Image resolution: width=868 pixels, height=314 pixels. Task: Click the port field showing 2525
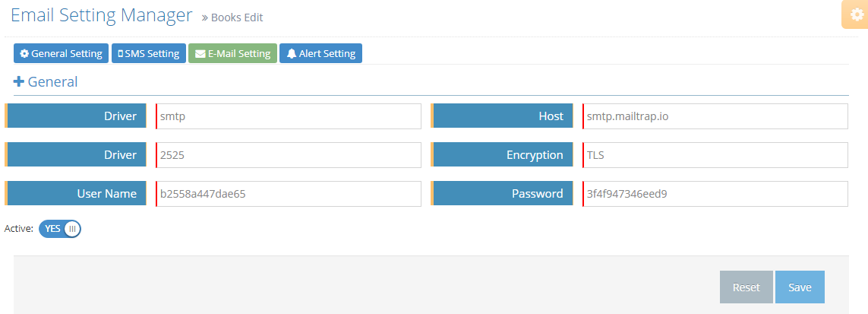click(289, 155)
